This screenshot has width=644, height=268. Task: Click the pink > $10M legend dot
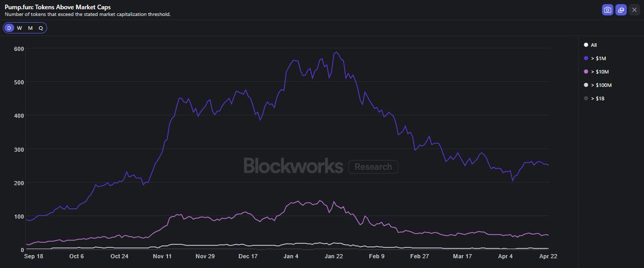(586, 72)
